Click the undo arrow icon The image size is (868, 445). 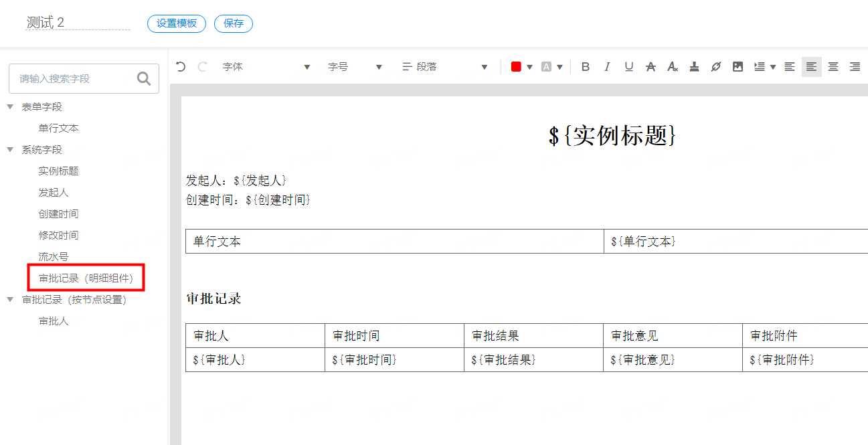click(x=180, y=66)
